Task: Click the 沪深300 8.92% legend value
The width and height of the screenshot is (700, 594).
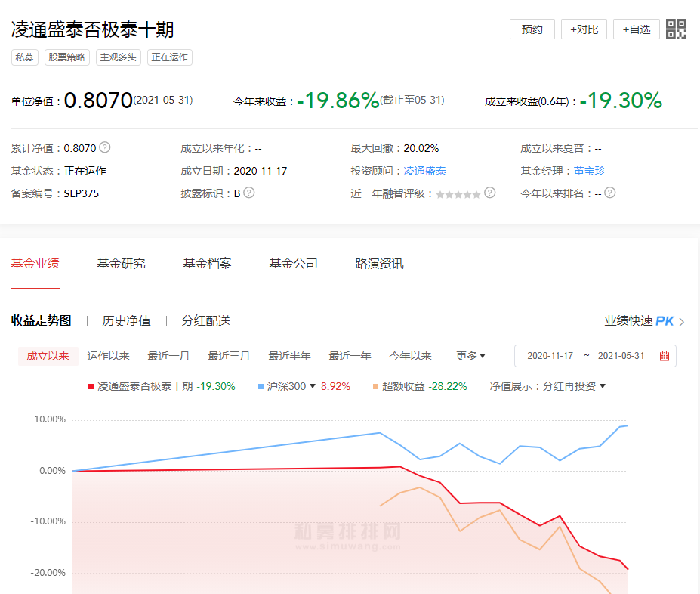Action: pos(335,386)
